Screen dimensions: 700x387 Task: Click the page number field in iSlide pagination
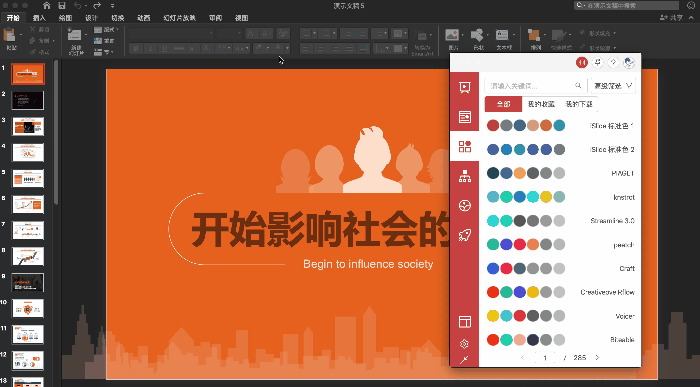545,358
